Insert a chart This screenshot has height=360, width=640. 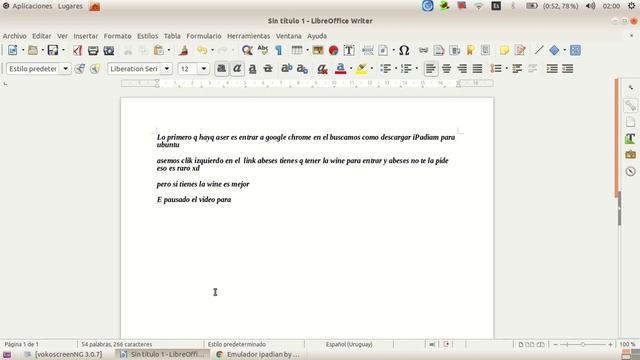[333, 50]
